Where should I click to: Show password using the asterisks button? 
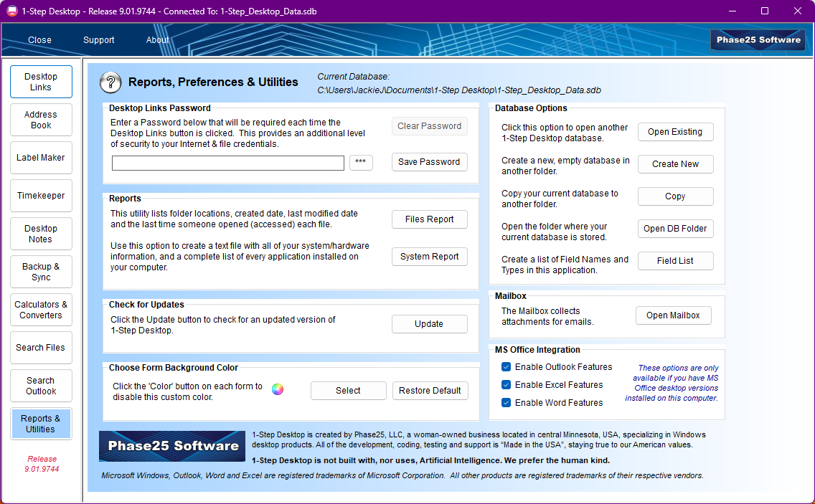click(x=361, y=163)
